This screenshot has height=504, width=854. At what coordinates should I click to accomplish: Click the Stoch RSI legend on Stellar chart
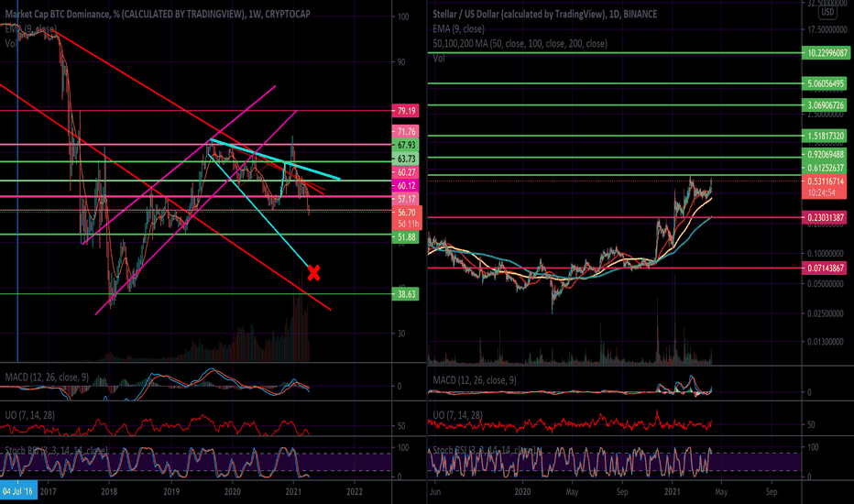[x=484, y=451]
